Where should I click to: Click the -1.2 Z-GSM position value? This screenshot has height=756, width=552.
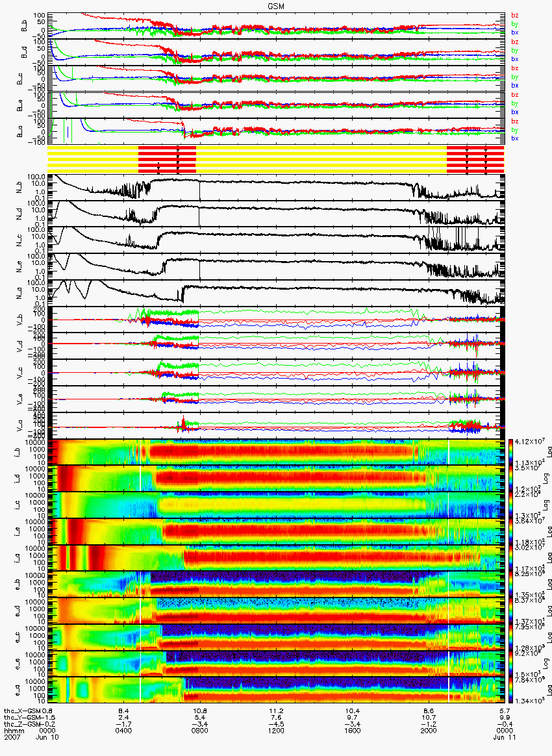[428, 724]
